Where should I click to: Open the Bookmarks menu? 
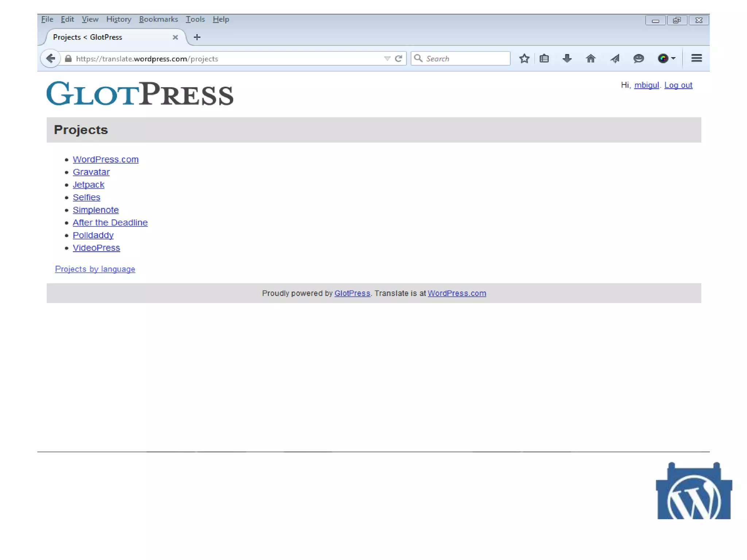tap(158, 19)
